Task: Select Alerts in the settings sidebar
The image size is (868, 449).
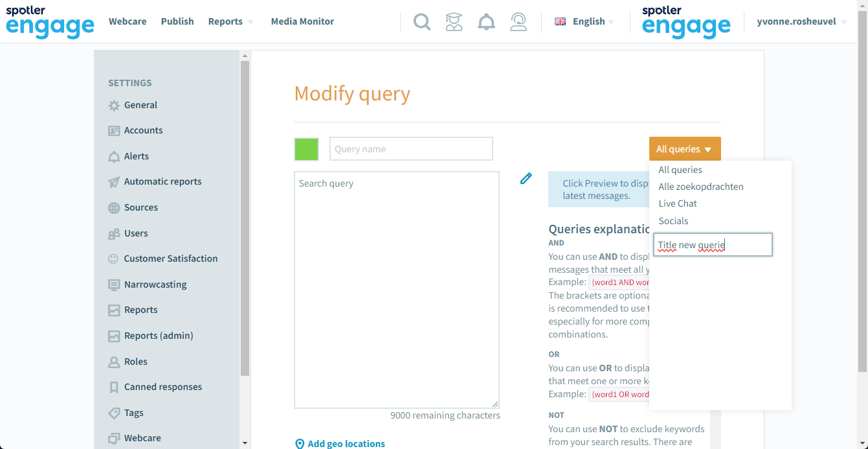Action: (x=128, y=156)
